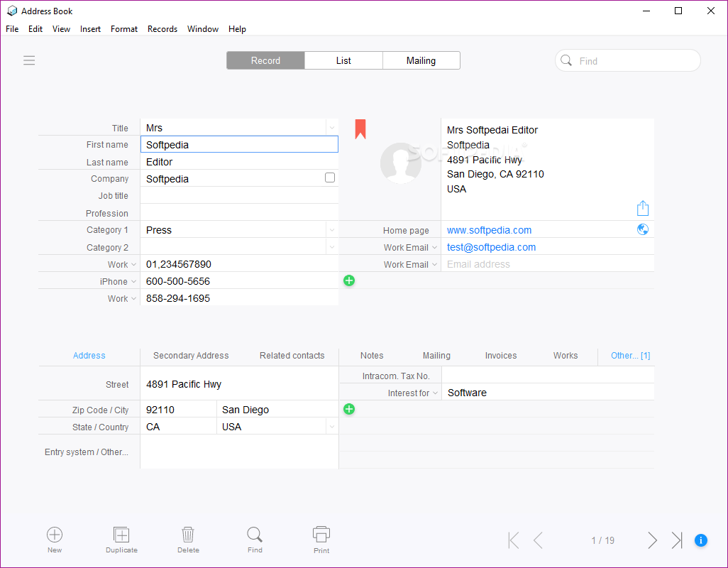
Task: Open the Records menu
Action: click(162, 29)
